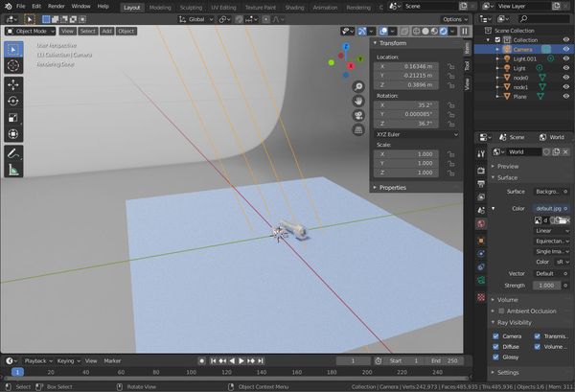Screen dimensions: 575x392
Task: Switch to solid viewport shading
Action: coord(425,32)
